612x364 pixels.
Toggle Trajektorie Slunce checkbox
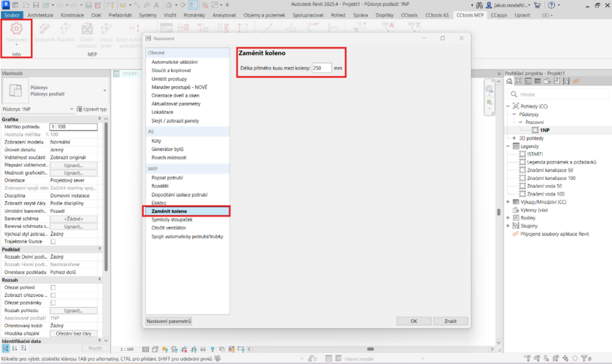(53, 241)
